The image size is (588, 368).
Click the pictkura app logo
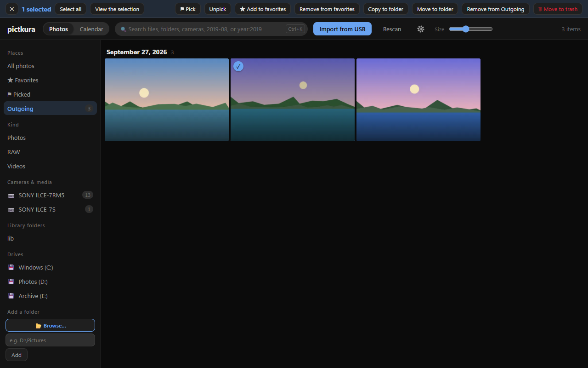click(21, 29)
